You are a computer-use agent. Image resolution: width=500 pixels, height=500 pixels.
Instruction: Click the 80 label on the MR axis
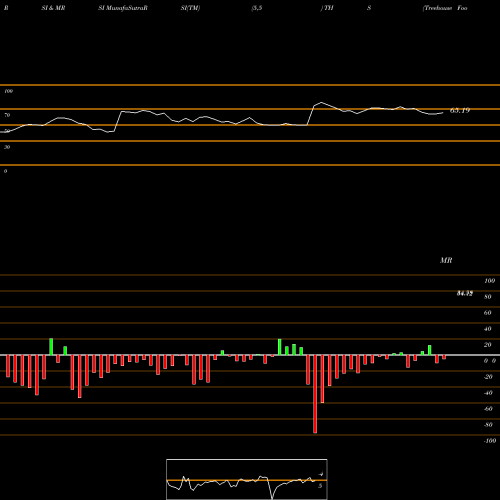pos(488,297)
